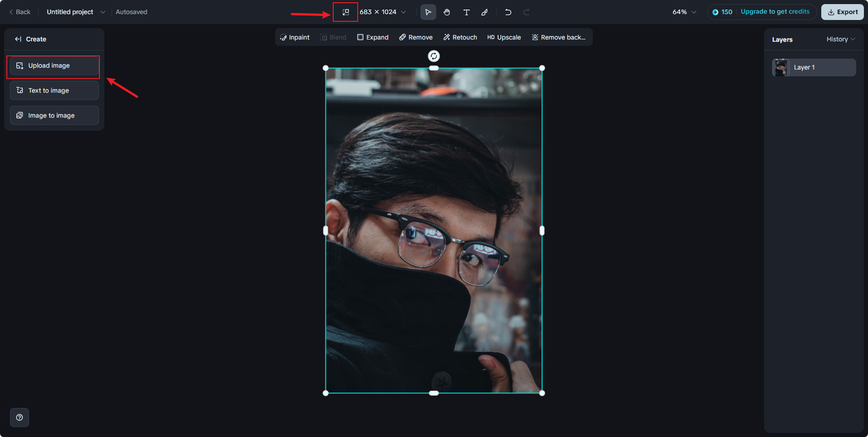Viewport: 868px width, 437px height.
Task: Open the help question mark button
Action: pyautogui.click(x=19, y=417)
